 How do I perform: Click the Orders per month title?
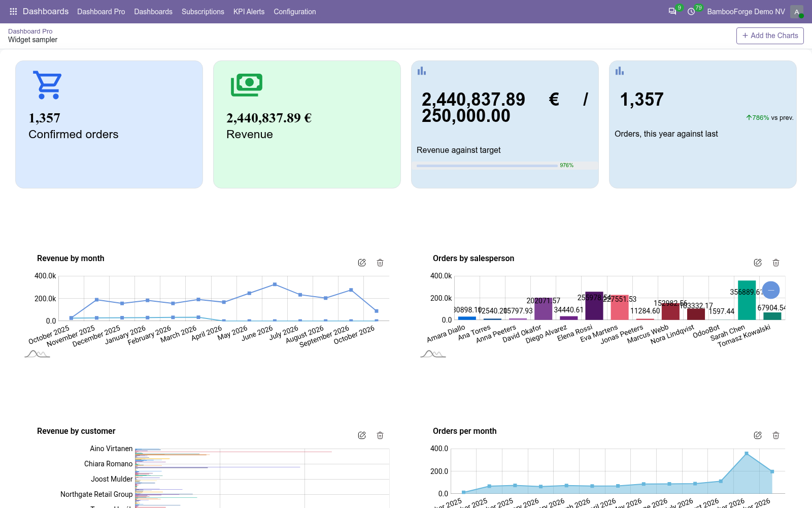tap(464, 431)
